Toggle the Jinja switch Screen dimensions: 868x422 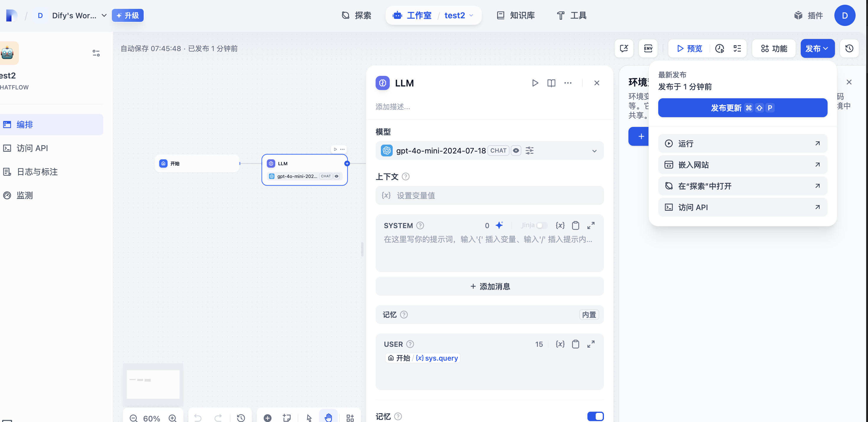[541, 225]
